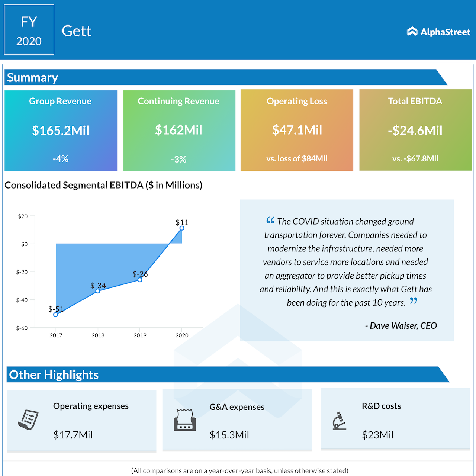Image resolution: width=476 pixels, height=476 pixels.
Task: Click the R&D costs microscope icon
Action: tap(339, 421)
